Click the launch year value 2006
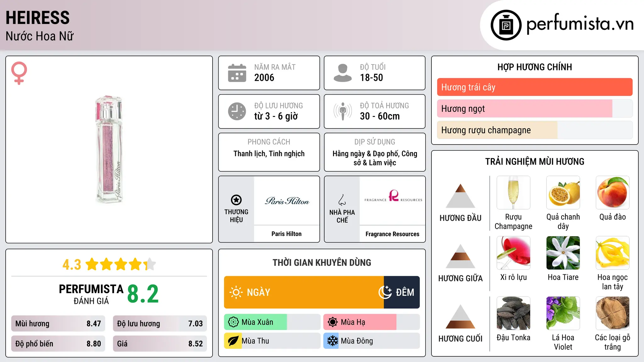644x362 pixels. (x=264, y=78)
